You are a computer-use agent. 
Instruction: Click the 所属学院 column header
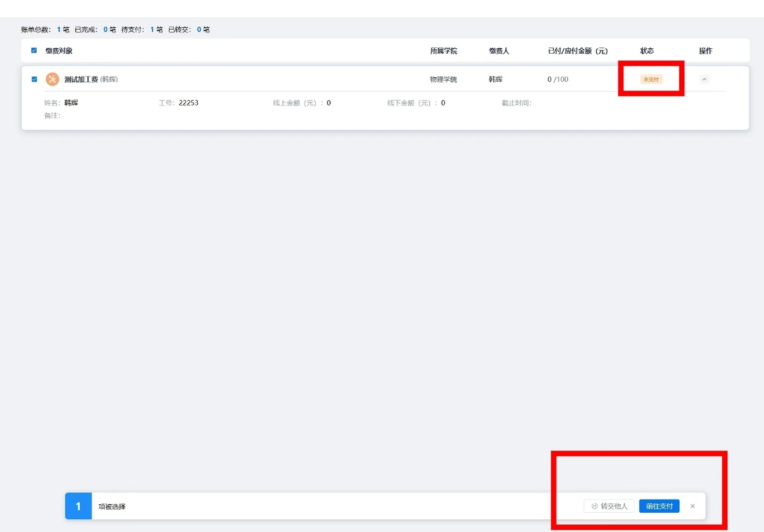pyautogui.click(x=443, y=51)
